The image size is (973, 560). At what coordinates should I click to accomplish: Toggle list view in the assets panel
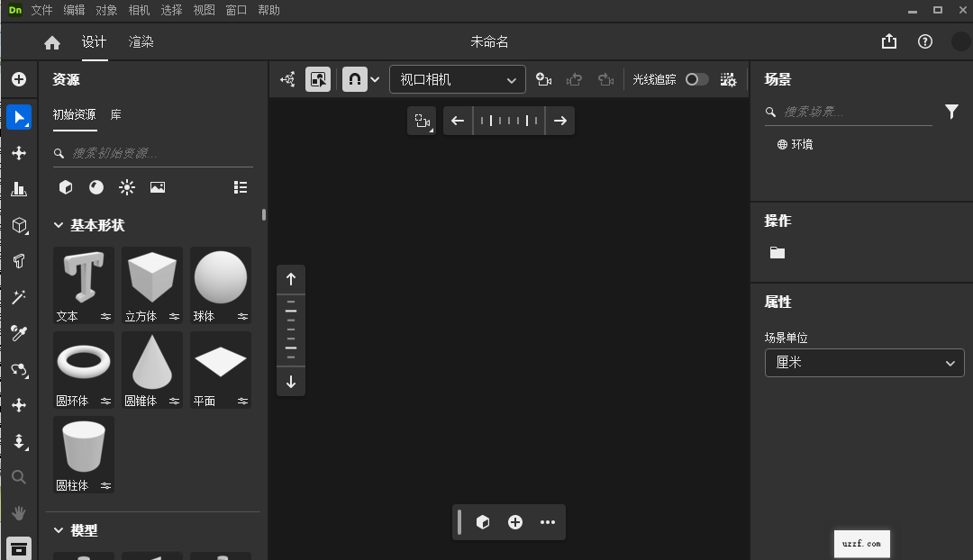241,187
